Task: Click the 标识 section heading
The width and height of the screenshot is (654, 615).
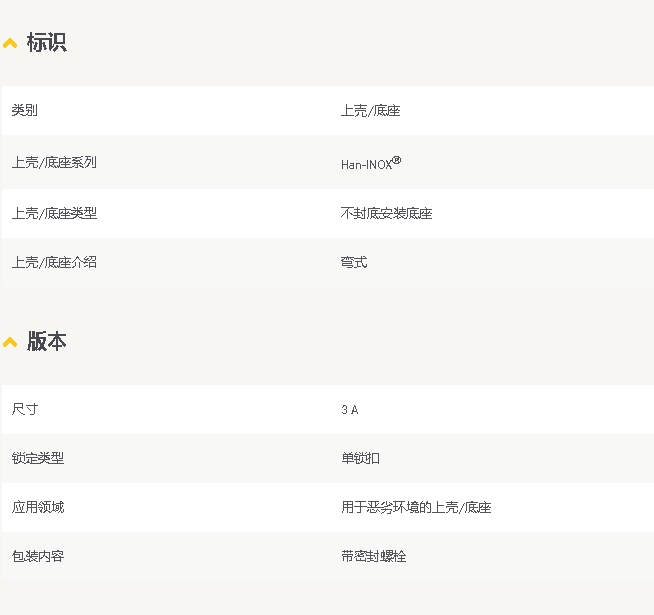Action: 46,43
